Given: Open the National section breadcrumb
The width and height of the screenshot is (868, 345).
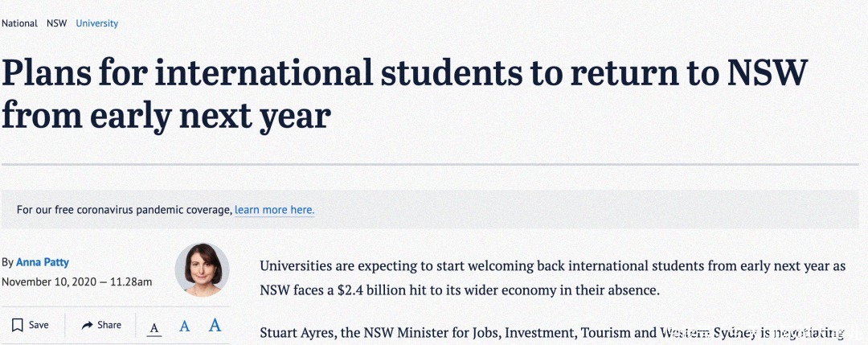Looking at the screenshot, I should pos(19,23).
